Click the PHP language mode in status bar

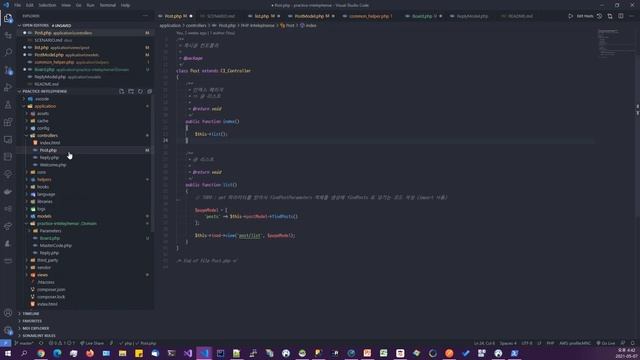pyautogui.click(x=550, y=343)
